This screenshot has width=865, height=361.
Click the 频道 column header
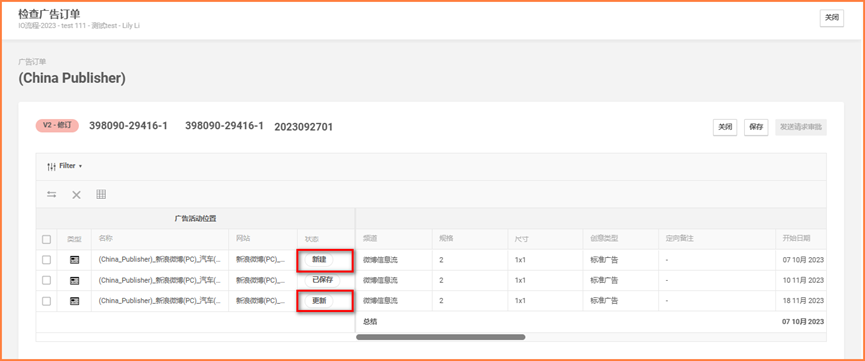pyautogui.click(x=370, y=239)
